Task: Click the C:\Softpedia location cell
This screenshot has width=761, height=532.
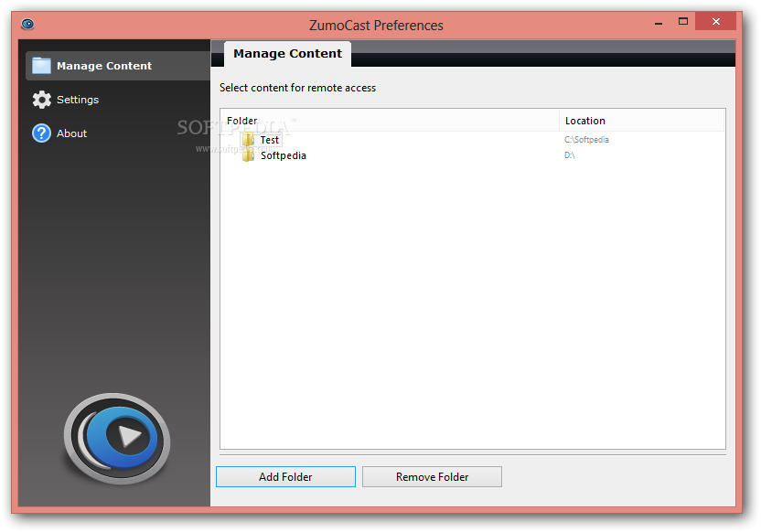Action: click(x=586, y=140)
